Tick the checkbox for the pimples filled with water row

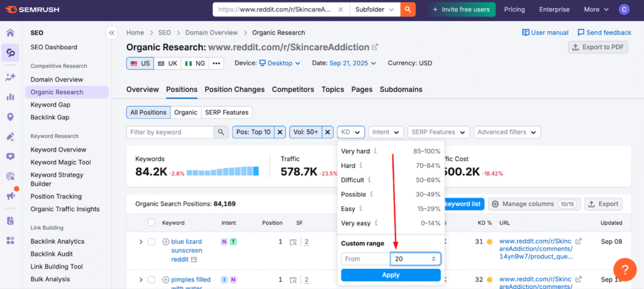pos(151,280)
